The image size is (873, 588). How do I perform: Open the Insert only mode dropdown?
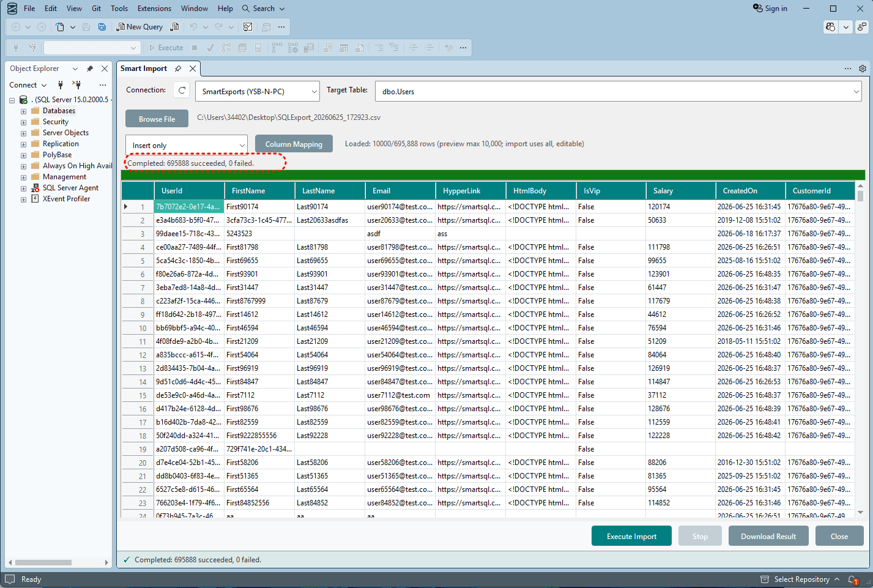pos(187,145)
